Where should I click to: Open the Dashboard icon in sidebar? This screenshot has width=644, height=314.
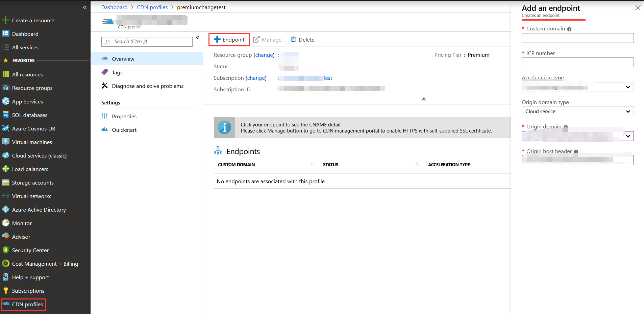6,34
